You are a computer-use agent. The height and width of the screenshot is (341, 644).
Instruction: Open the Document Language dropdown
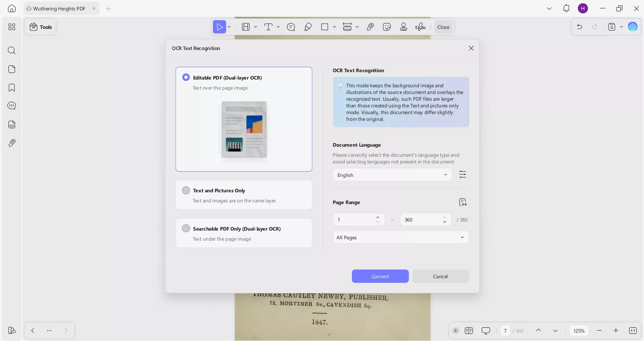[393, 175]
